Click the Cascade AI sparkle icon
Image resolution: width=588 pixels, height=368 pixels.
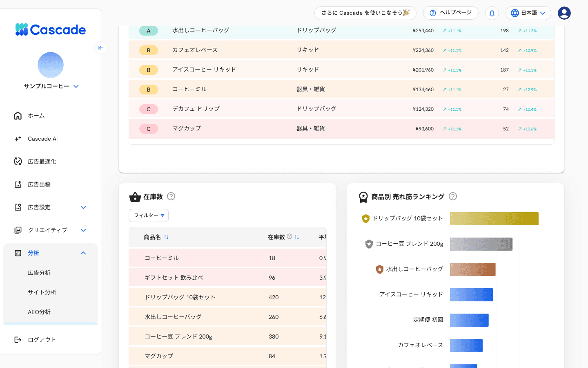tap(18, 139)
